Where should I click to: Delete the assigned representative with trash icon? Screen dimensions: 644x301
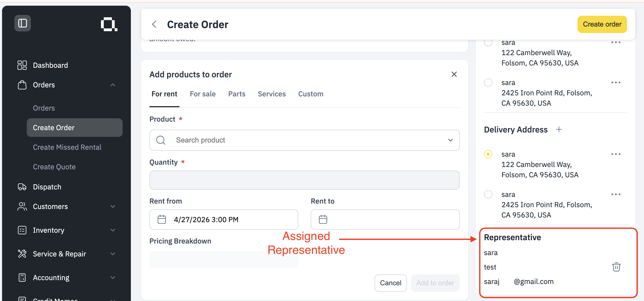pyautogui.click(x=616, y=267)
